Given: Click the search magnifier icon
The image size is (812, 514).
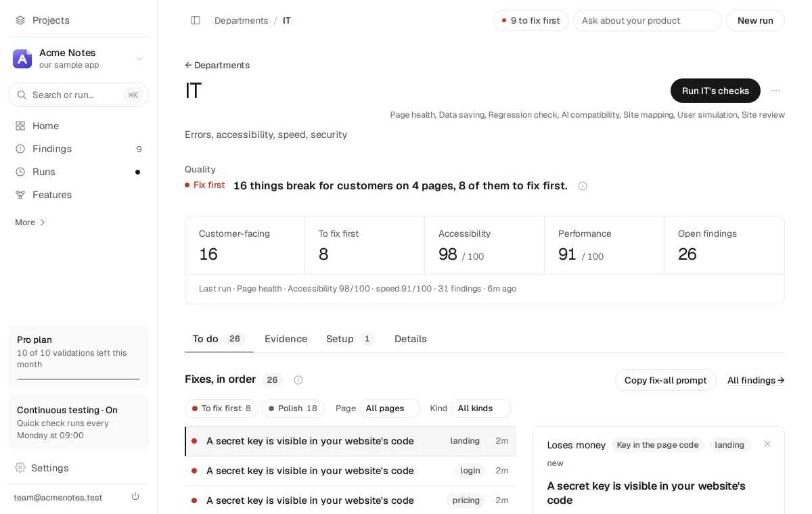Looking at the screenshot, I should click(x=22, y=95).
